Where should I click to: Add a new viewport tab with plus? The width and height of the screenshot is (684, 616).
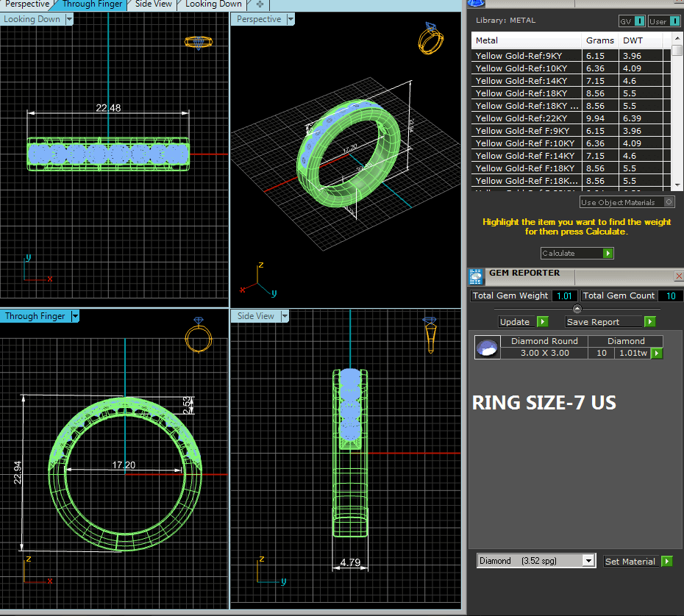tap(260, 4)
